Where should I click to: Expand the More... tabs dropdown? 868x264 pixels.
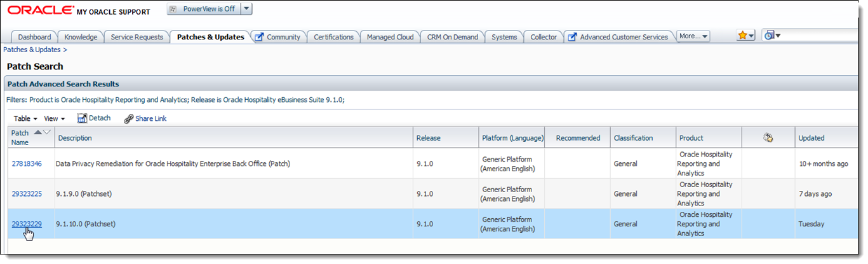point(693,36)
